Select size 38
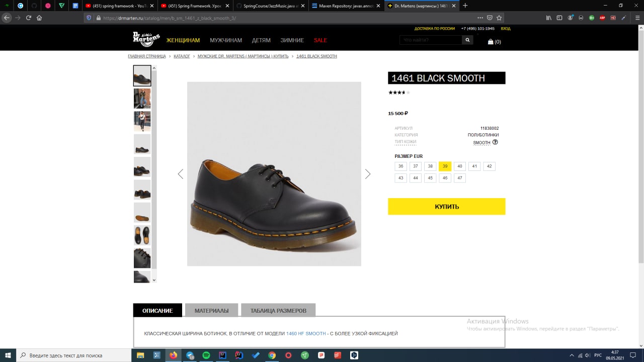644x362 pixels. (430, 166)
